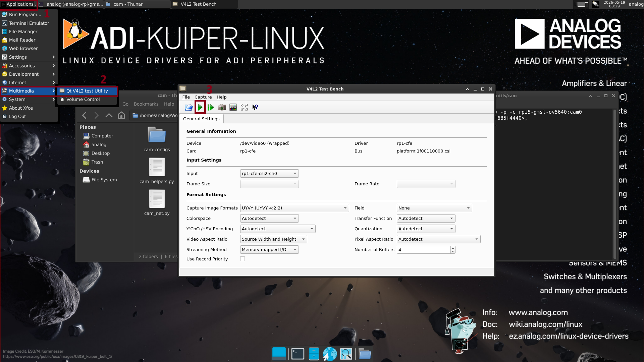This screenshot has height=362, width=644.
Task: Expand the Internet submenu
Action: [x=29, y=82]
